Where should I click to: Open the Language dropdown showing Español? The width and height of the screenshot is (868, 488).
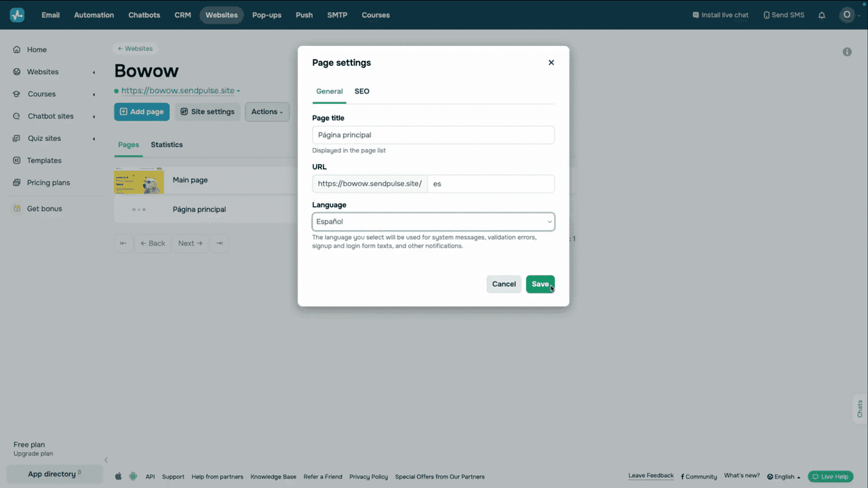pyautogui.click(x=433, y=222)
